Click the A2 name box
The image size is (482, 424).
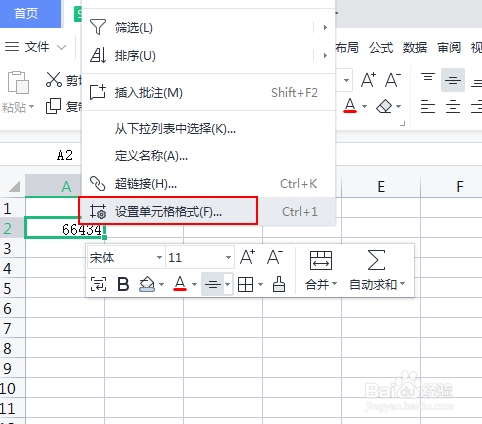65,155
